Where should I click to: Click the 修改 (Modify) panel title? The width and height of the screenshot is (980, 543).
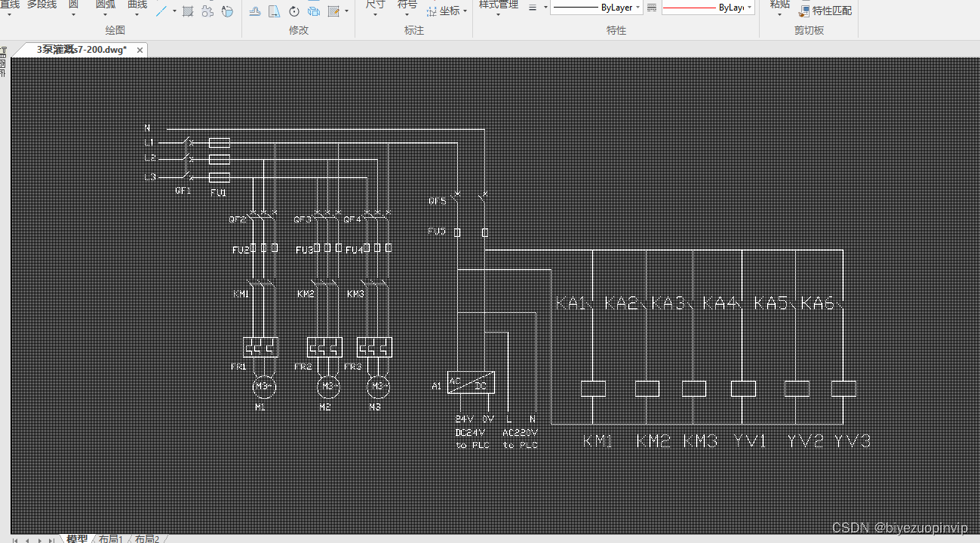299,30
